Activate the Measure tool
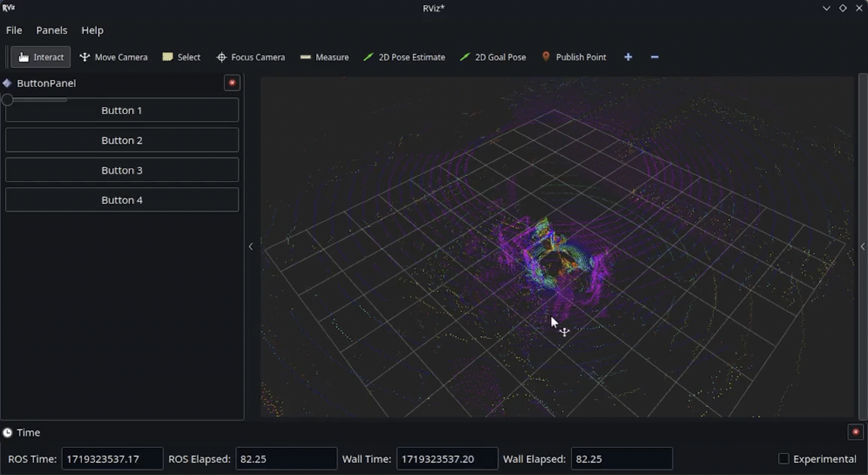 point(324,57)
